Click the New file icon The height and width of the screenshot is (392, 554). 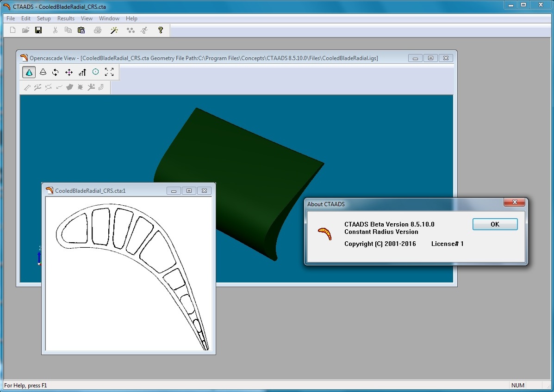(x=12, y=31)
